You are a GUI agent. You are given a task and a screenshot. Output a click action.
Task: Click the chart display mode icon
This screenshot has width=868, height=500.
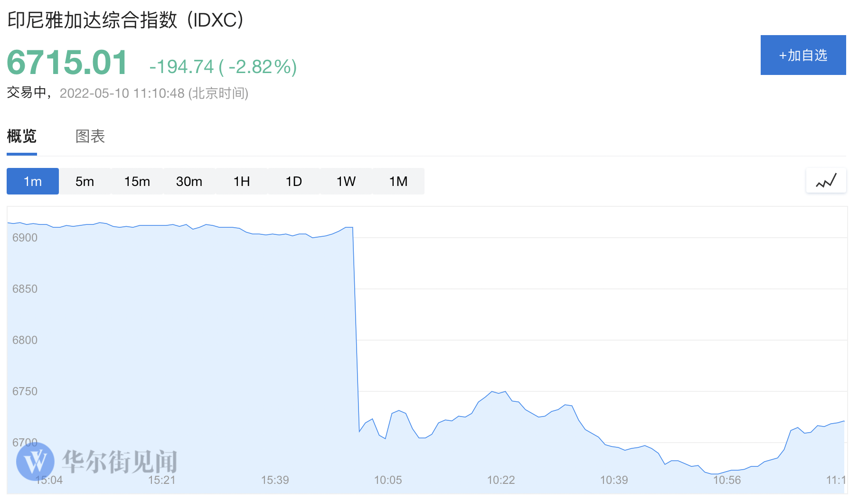coord(826,181)
